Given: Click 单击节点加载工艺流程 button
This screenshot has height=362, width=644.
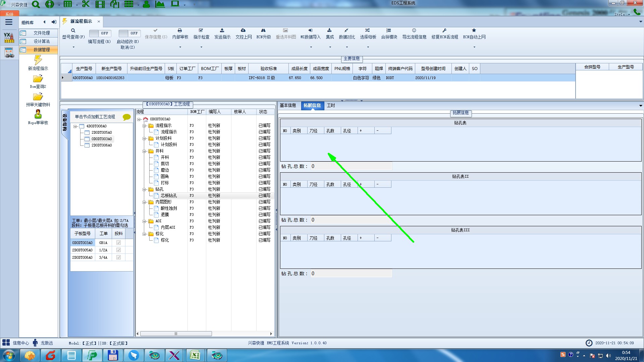Looking at the screenshot, I should point(95,117).
